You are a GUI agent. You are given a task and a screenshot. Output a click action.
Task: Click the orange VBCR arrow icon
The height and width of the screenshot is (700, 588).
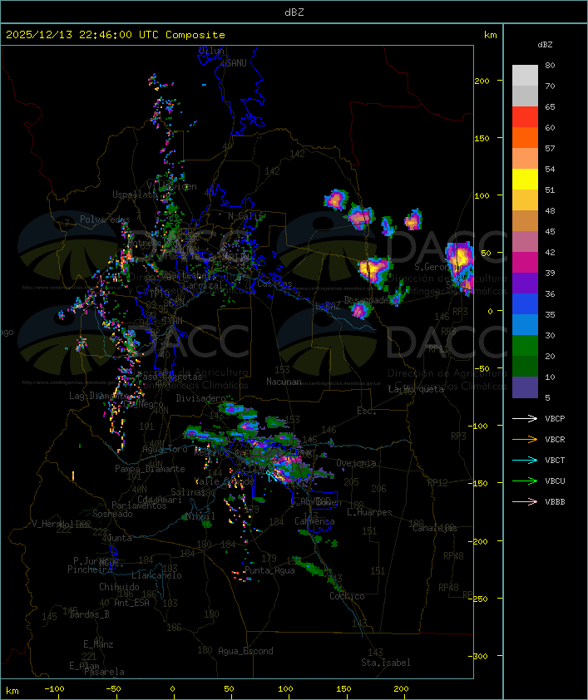pos(525,439)
